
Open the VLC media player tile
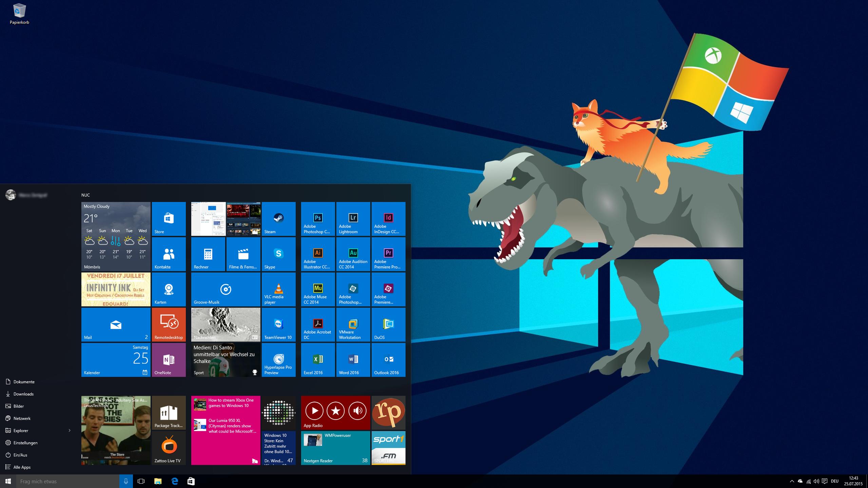point(278,289)
